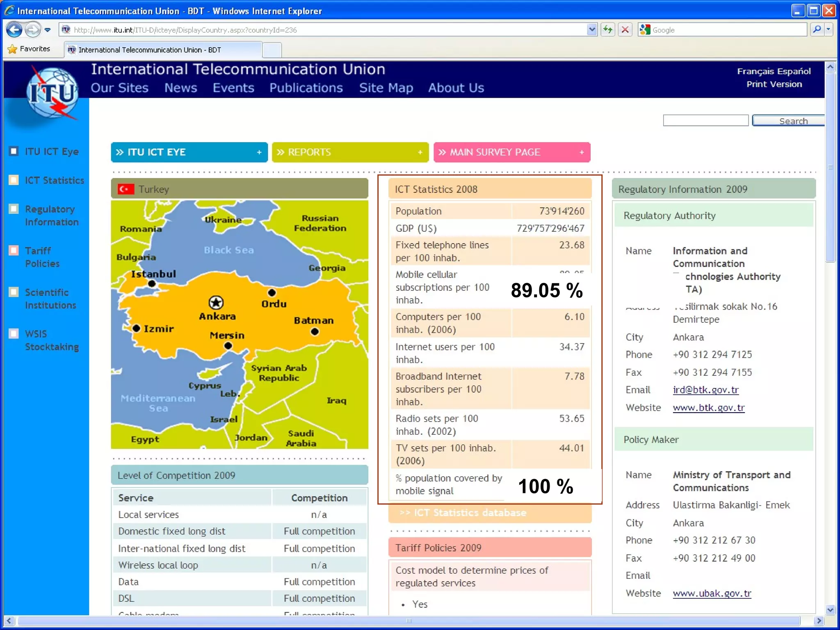The image size is (840, 630).
Task: Click the browser Forward arrow button
Action: pyautogui.click(x=32, y=30)
